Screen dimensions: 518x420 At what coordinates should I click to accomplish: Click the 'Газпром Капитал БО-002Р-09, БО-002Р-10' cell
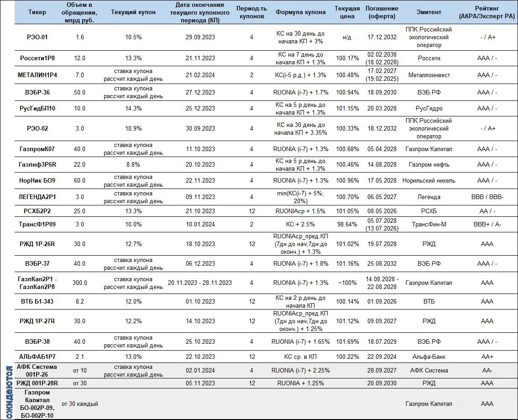point(37,404)
